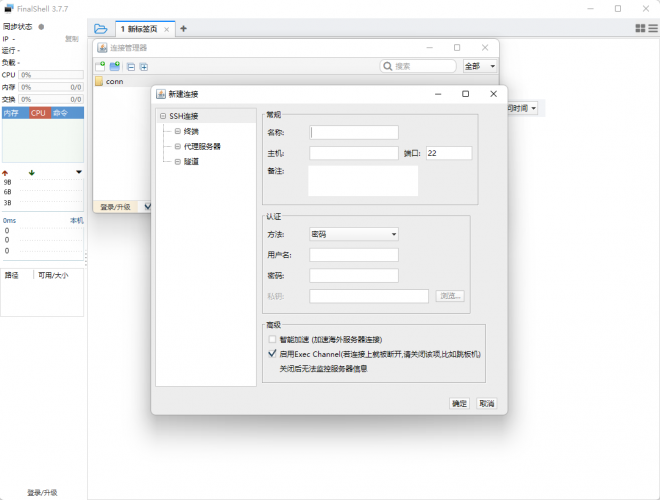Close the 连接管理器 window
Screen dimensions: 660x500
485,48
